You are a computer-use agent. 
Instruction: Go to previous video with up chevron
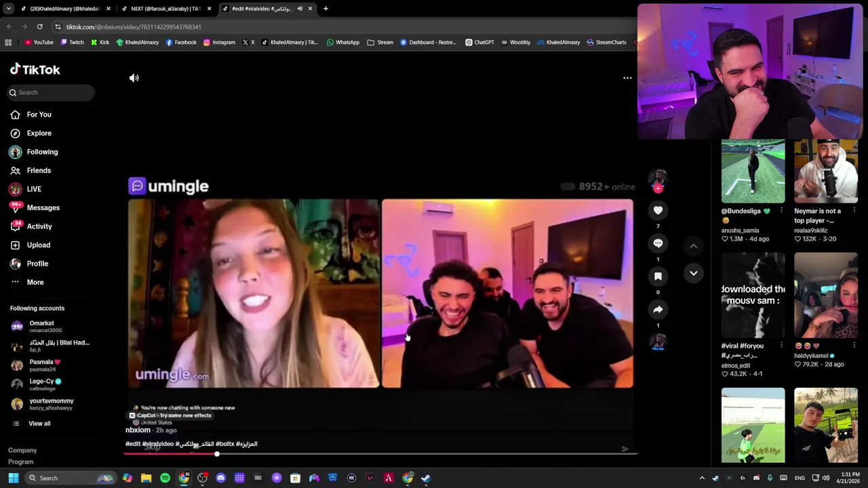[693, 246]
